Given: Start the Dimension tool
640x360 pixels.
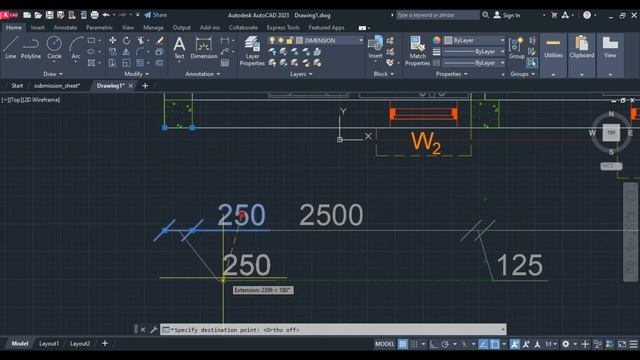Looking at the screenshot, I should 203,48.
